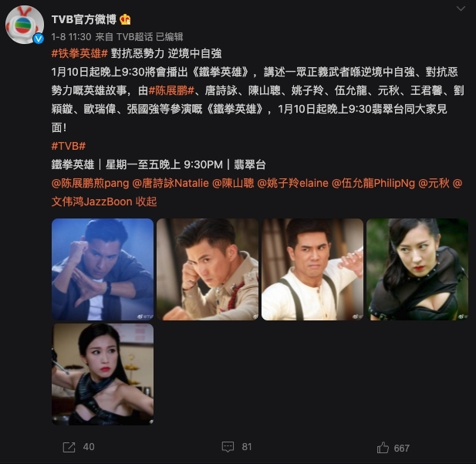This screenshot has width=476, height=464.
Task: Open the #陈展鹏# hashtag link
Action: 171,90
